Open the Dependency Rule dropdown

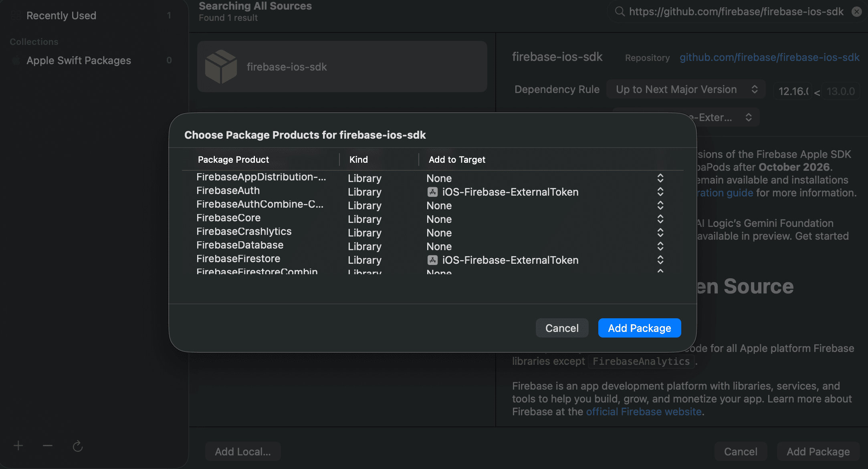click(686, 89)
